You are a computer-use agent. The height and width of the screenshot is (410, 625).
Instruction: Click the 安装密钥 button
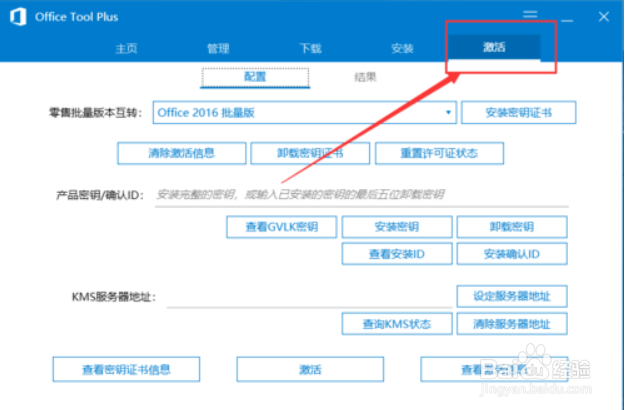pyautogui.click(x=397, y=227)
